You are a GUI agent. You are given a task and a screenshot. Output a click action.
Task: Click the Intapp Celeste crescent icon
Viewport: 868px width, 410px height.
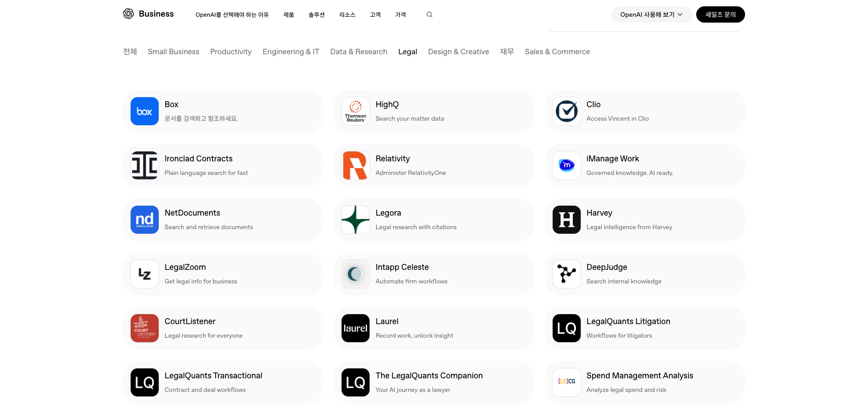(x=355, y=274)
